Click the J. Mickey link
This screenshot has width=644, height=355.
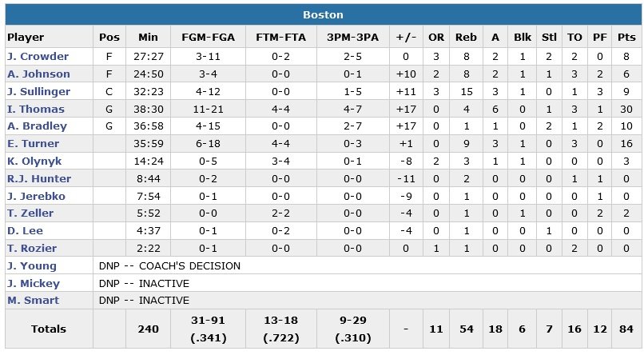tap(33, 283)
